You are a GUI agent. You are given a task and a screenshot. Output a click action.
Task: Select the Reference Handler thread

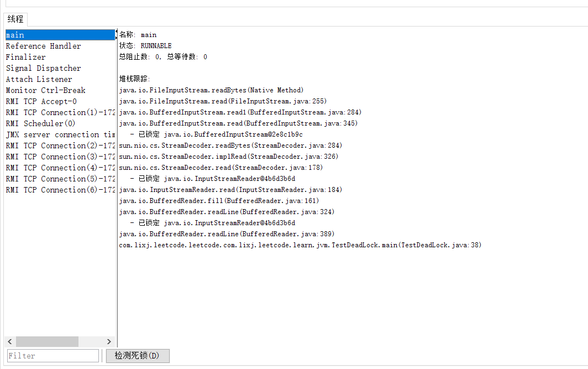43,46
